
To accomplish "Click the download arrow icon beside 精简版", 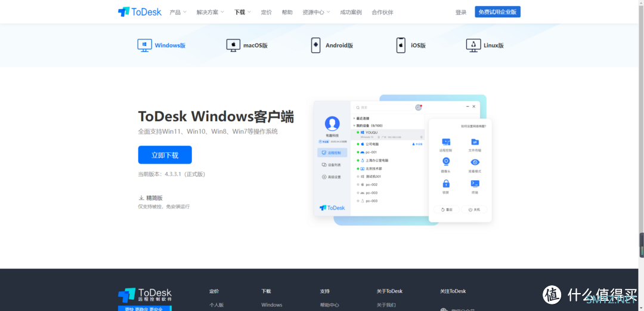I will coord(141,198).
